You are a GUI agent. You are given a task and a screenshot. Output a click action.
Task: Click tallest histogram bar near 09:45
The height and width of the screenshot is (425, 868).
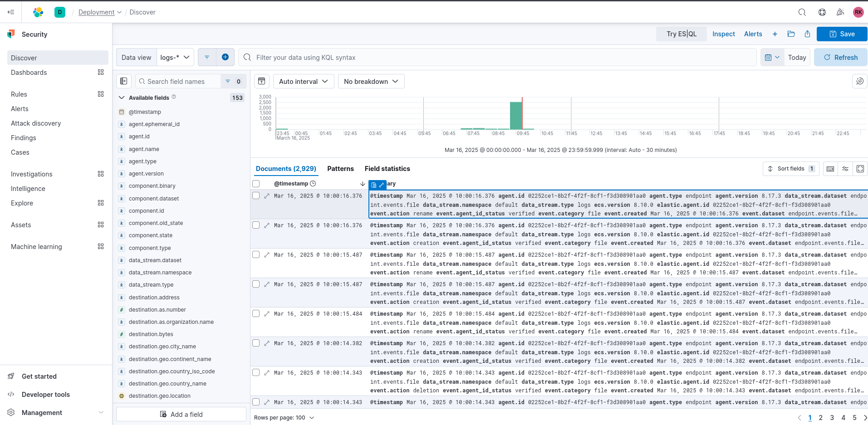515,116
